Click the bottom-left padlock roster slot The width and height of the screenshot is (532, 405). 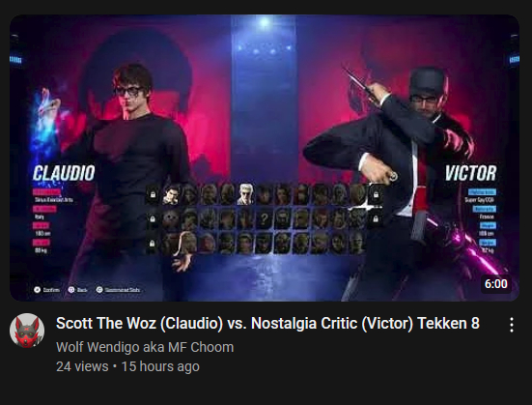coord(153,244)
